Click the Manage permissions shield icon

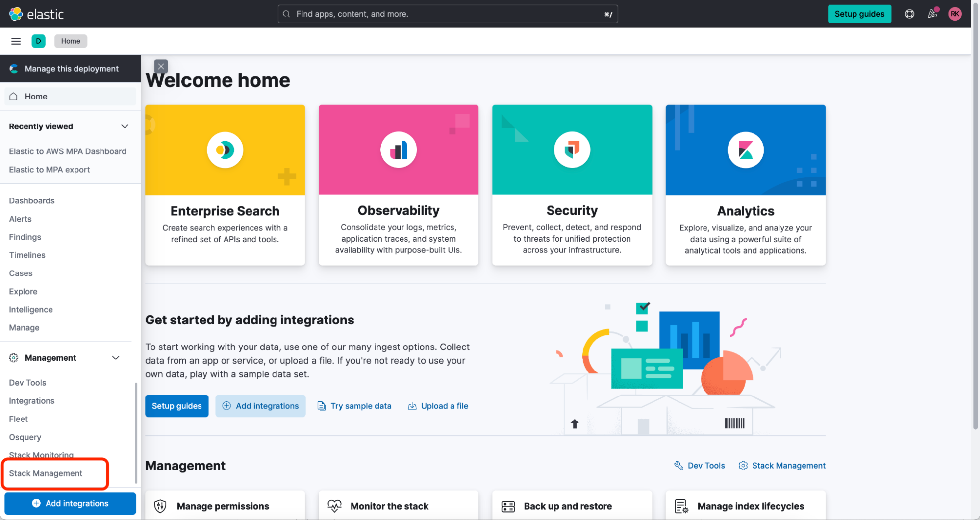[160, 506]
